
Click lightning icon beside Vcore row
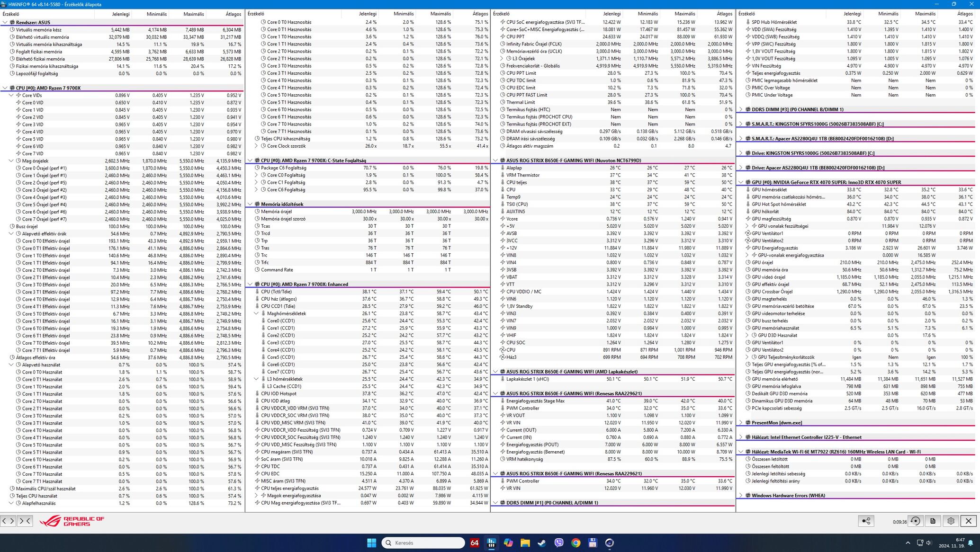(503, 219)
